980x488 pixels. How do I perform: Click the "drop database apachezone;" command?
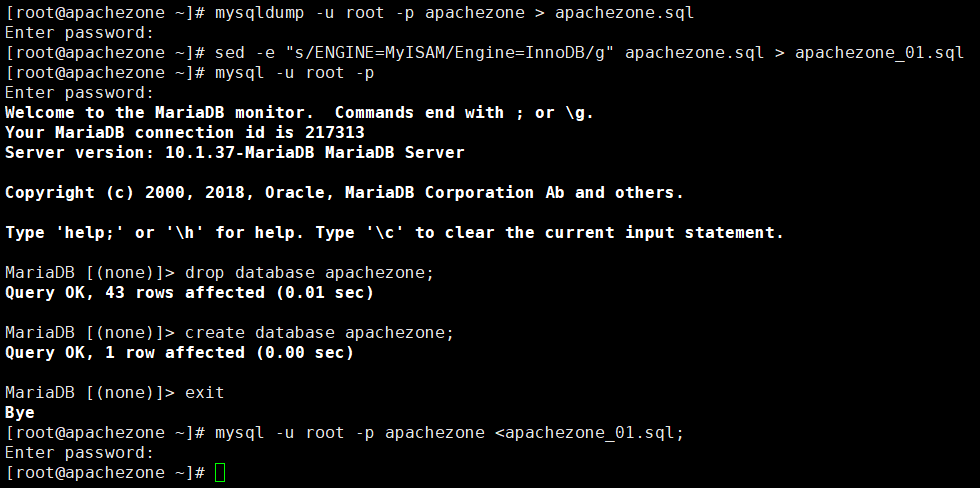309,272
